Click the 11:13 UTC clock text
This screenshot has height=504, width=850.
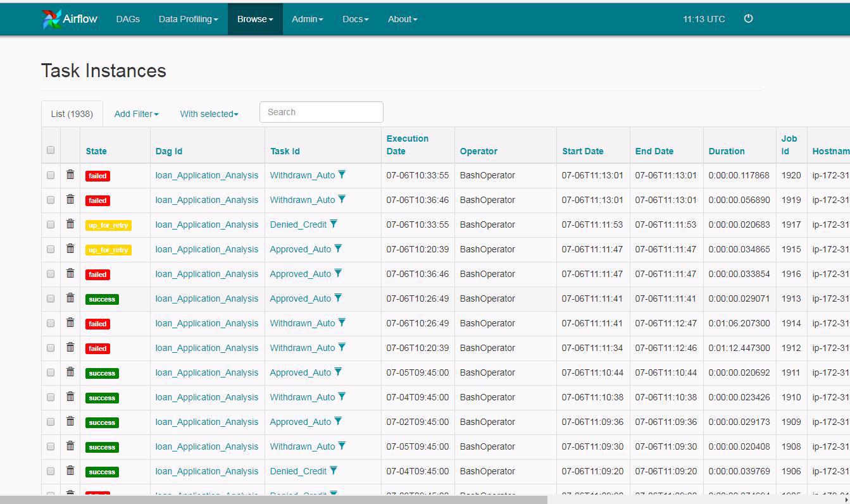704,19
